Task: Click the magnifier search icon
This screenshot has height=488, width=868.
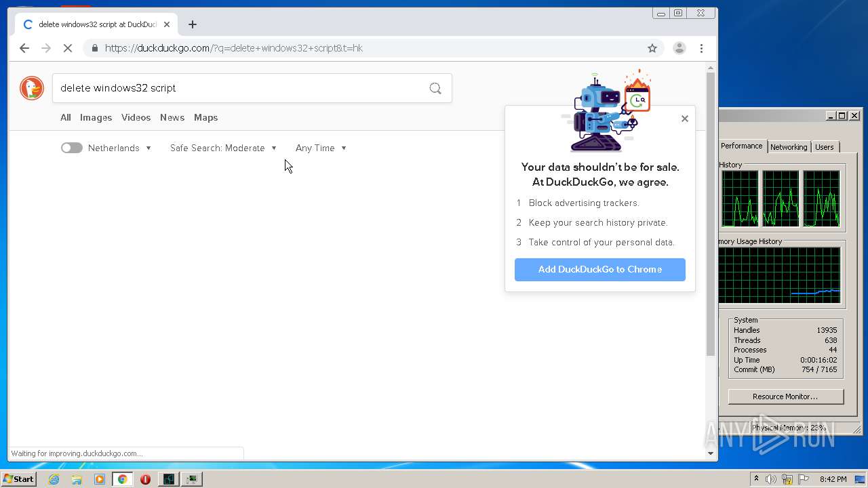Action: coord(435,88)
